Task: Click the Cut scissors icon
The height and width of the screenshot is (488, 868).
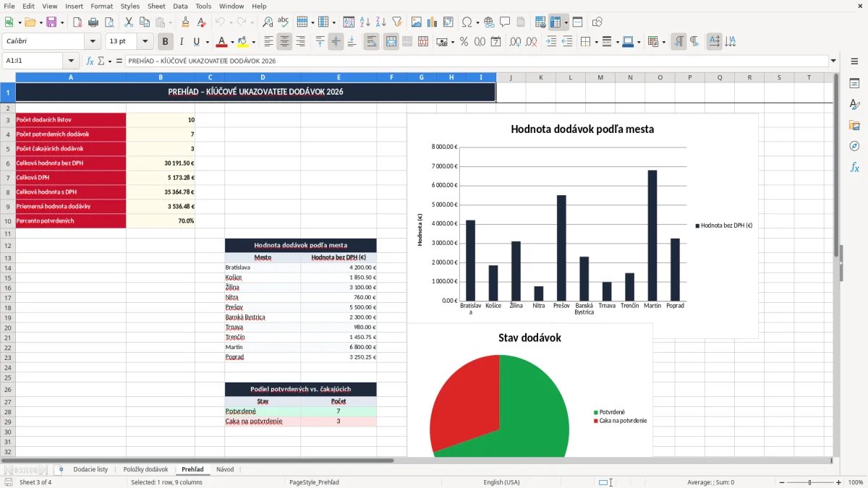Action: tap(129, 22)
